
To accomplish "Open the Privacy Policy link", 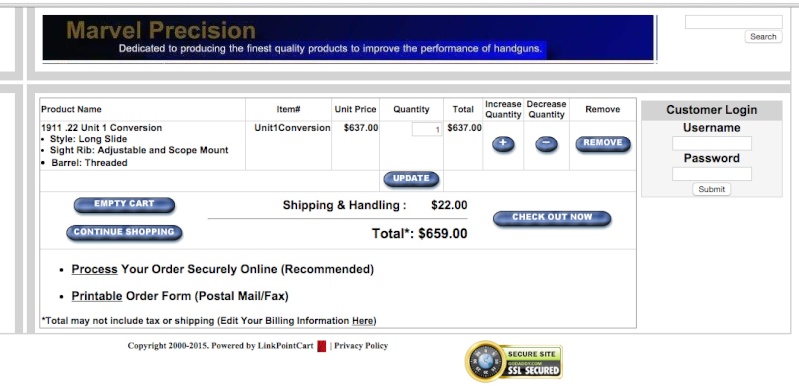I will tap(361, 346).
